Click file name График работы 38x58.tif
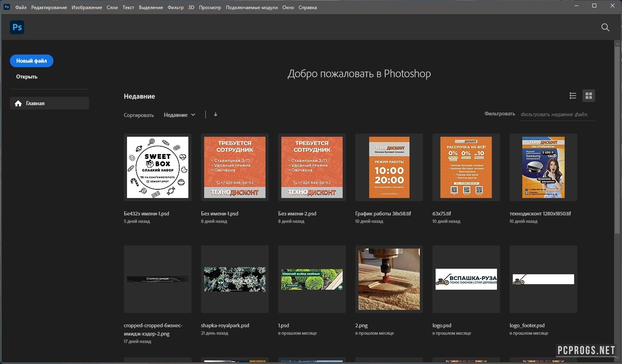Viewport: 622px width, 364px height. pos(383,214)
